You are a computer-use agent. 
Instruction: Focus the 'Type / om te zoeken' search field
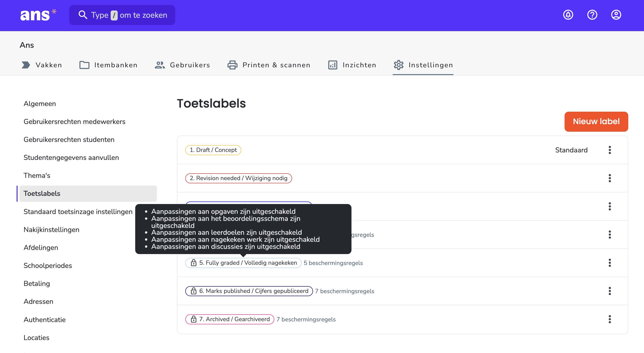coord(122,15)
